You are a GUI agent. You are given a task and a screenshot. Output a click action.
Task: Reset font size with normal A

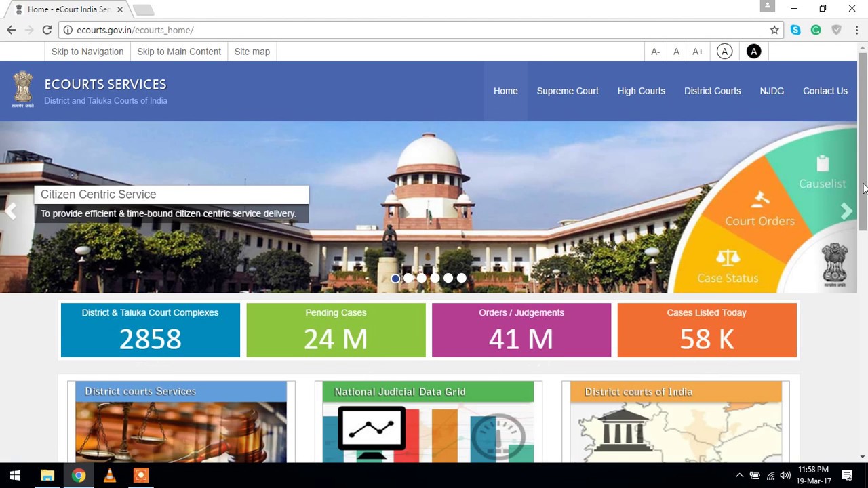pos(676,52)
